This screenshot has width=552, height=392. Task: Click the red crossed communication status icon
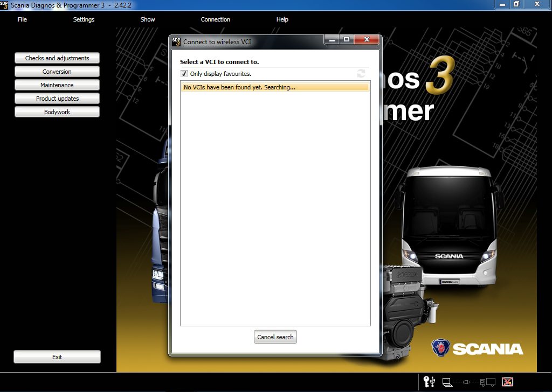[507, 382]
